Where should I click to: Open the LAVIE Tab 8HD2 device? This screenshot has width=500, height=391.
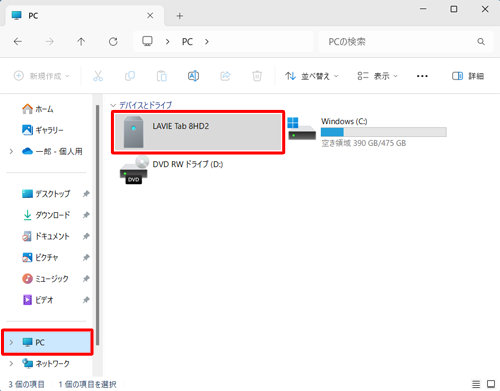pyautogui.click(x=198, y=132)
